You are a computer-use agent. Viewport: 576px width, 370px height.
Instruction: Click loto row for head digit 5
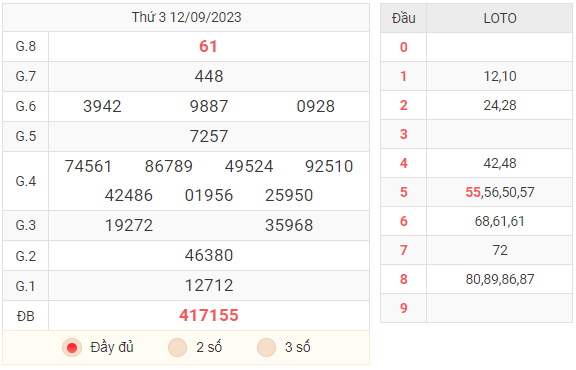(476, 192)
